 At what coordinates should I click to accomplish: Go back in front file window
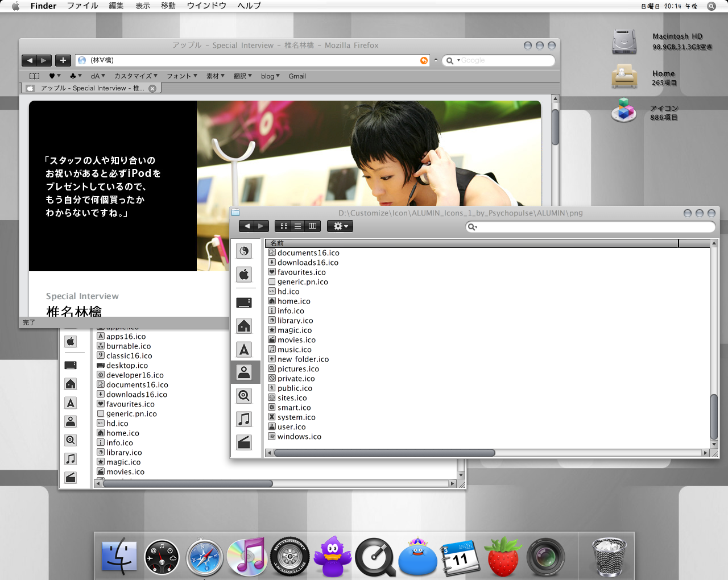pos(246,226)
